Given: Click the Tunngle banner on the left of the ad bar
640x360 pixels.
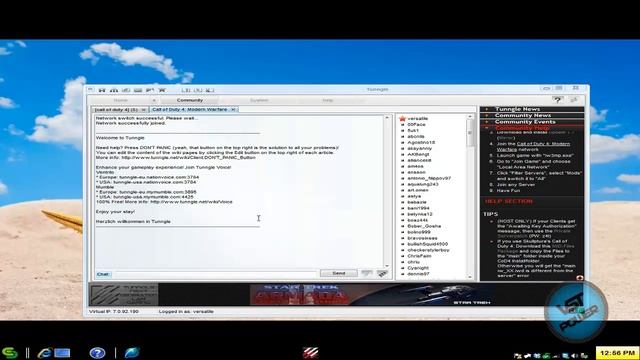Looking at the screenshot, I should [124, 295].
